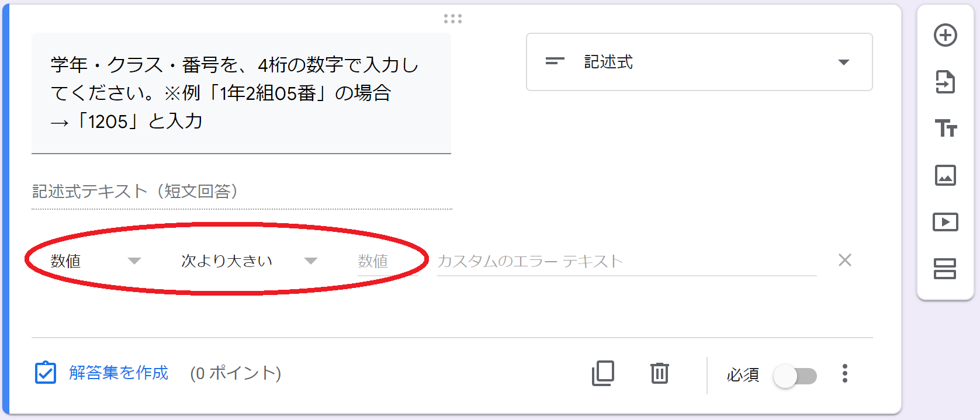Open the three-dot more options menu
980x420 pixels.
point(844,373)
